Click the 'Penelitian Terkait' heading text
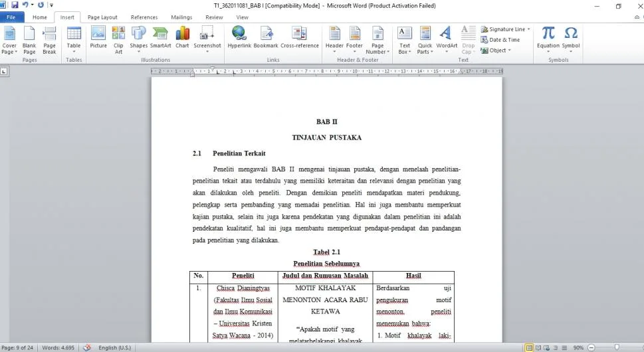Image resolution: width=644 pixels, height=352 pixels. (239, 153)
